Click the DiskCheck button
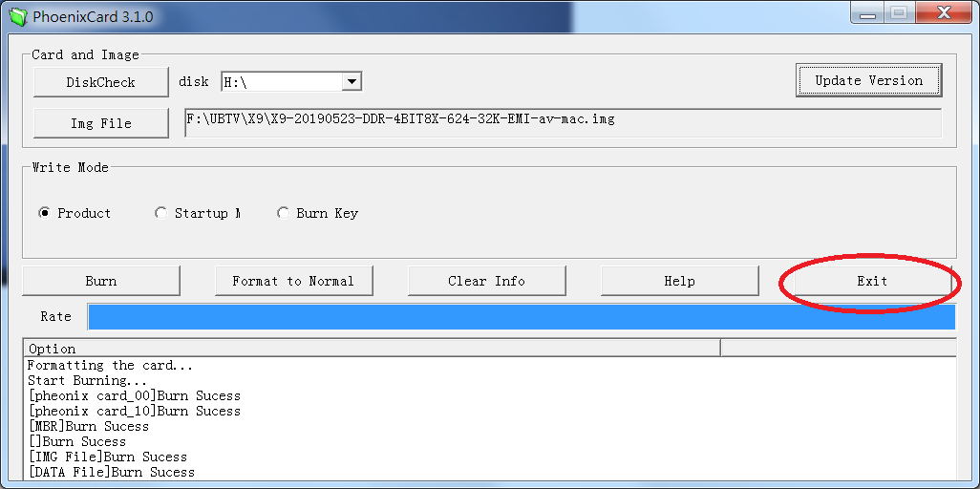 coord(100,82)
